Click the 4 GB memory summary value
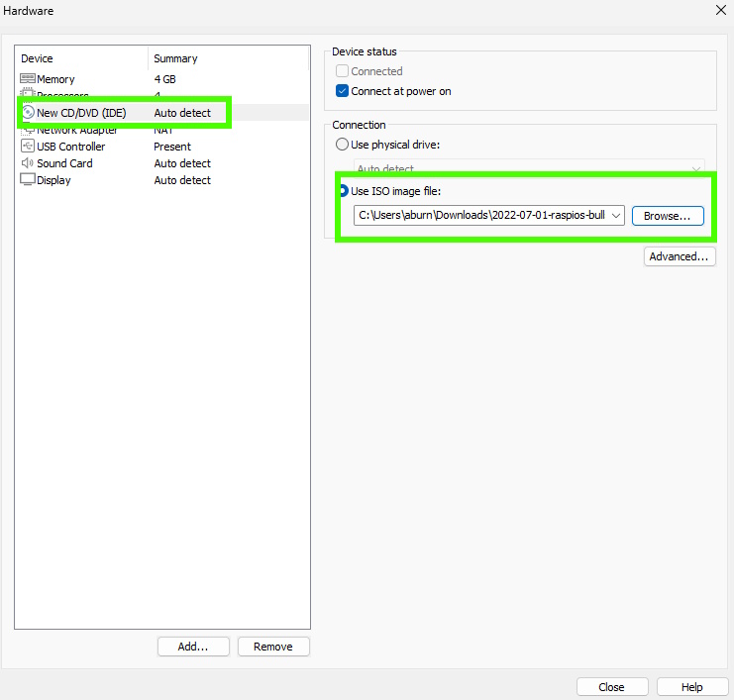The height and width of the screenshot is (700, 734). coord(165,79)
